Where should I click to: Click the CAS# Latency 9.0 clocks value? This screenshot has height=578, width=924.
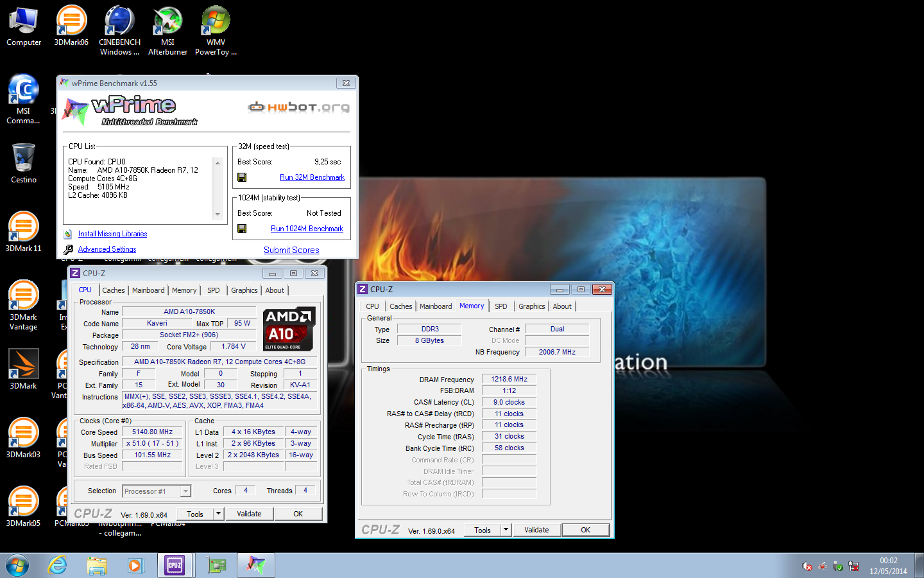click(509, 402)
